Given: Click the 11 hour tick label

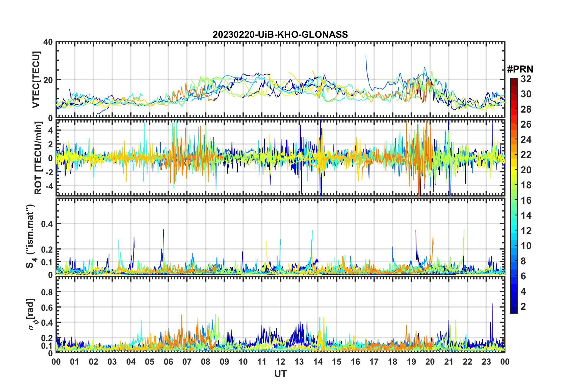Looking at the screenshot, I should click(x=262, y=362).
